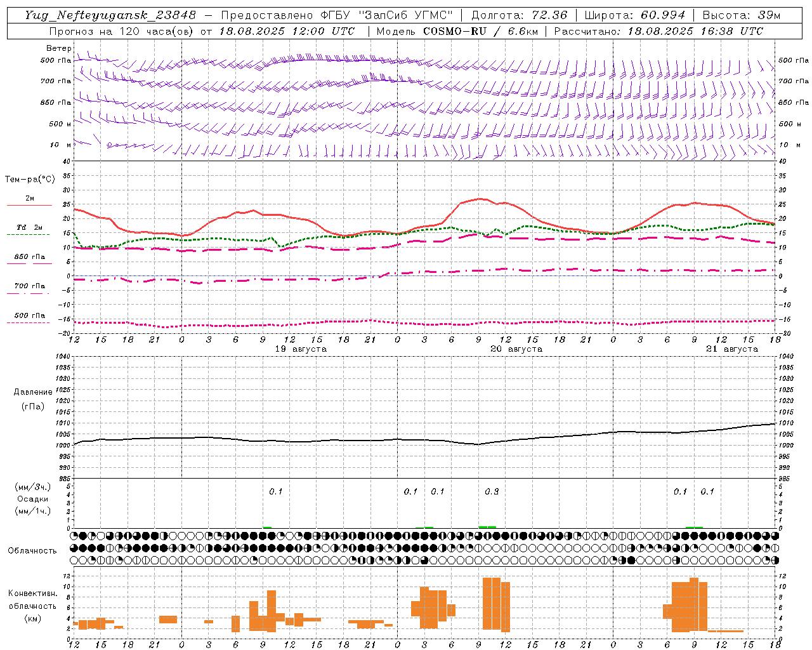The height and width of the screenshot is (650, 812).
Task: Click the Конвективн. panel label
Action: (x=32, y=594)
